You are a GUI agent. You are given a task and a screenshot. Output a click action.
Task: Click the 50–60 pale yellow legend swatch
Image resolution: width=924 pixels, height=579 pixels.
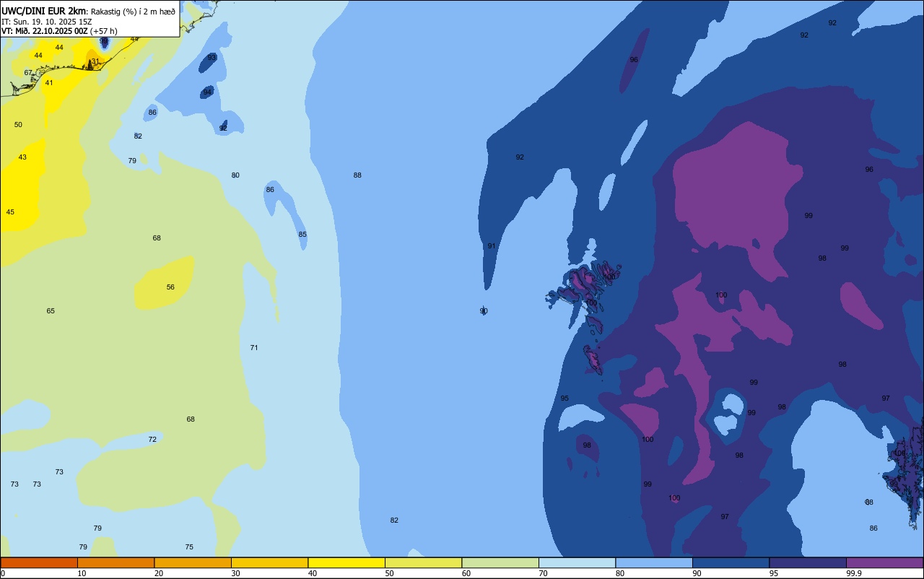(423, 562)
